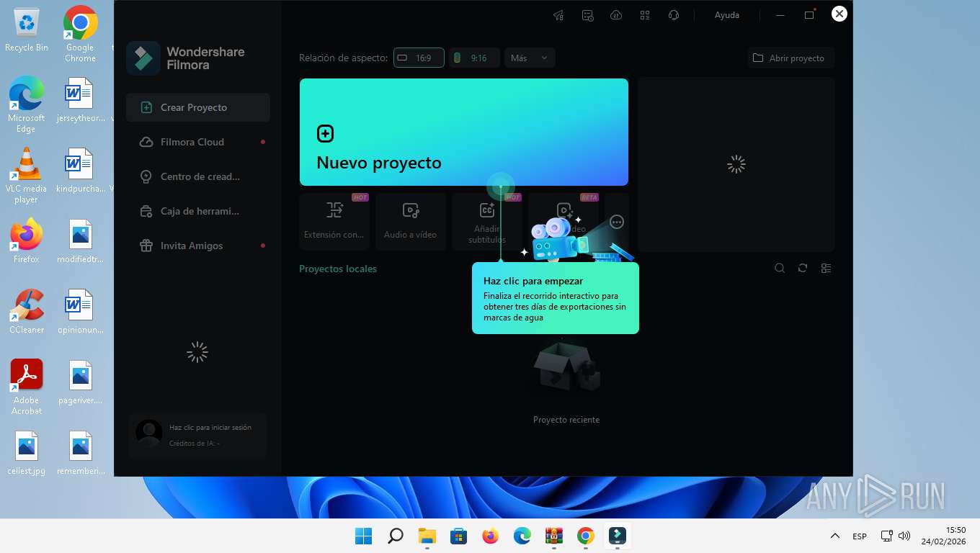Select the jerseytheor Word document on desktop
Viewport: 980px width, 553px height.
click(x=80, y=99)
